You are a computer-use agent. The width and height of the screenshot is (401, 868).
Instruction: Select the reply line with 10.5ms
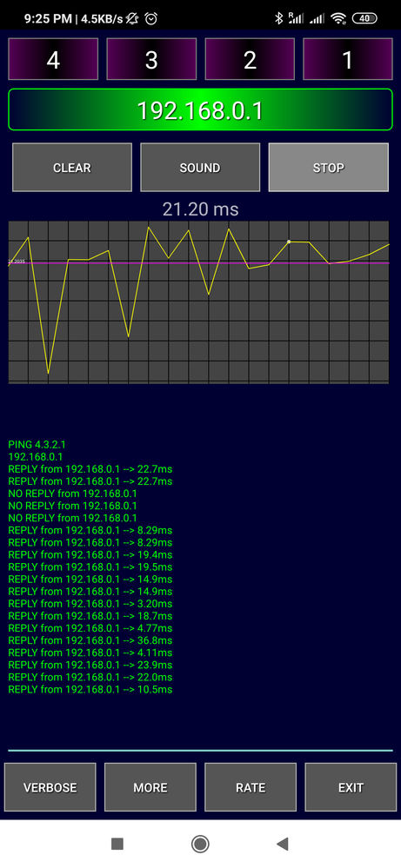pos(90,690)
